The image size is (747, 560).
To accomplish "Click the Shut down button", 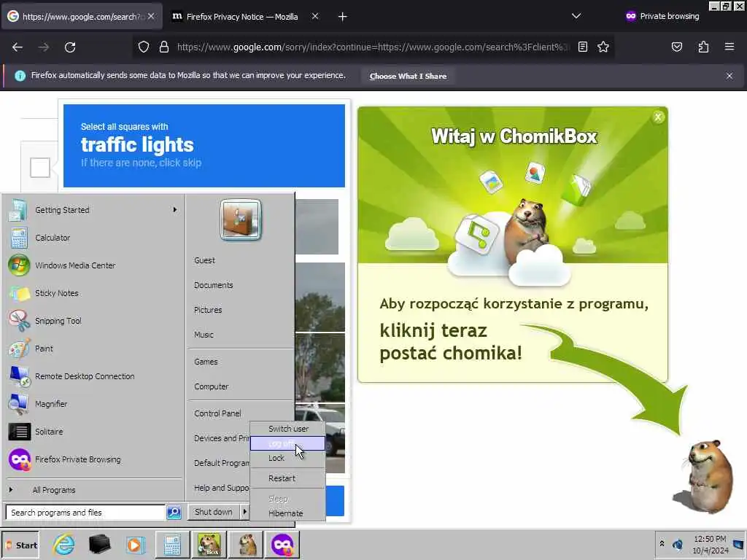I will click(x=214, y=512).
